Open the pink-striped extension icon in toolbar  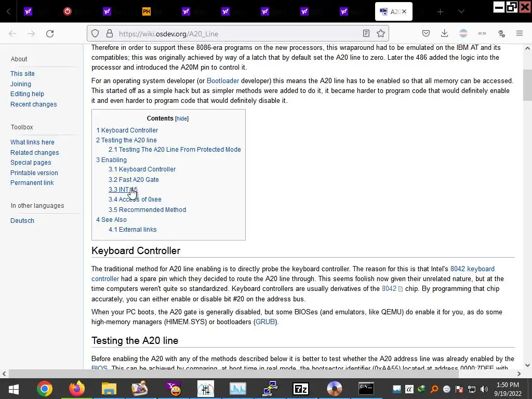(463, 34)
